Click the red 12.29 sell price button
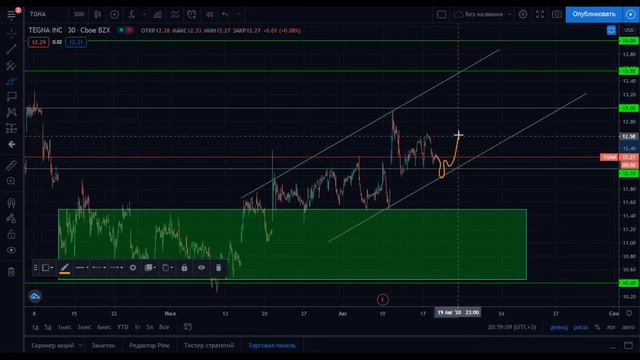 click(x=38, y=42)
